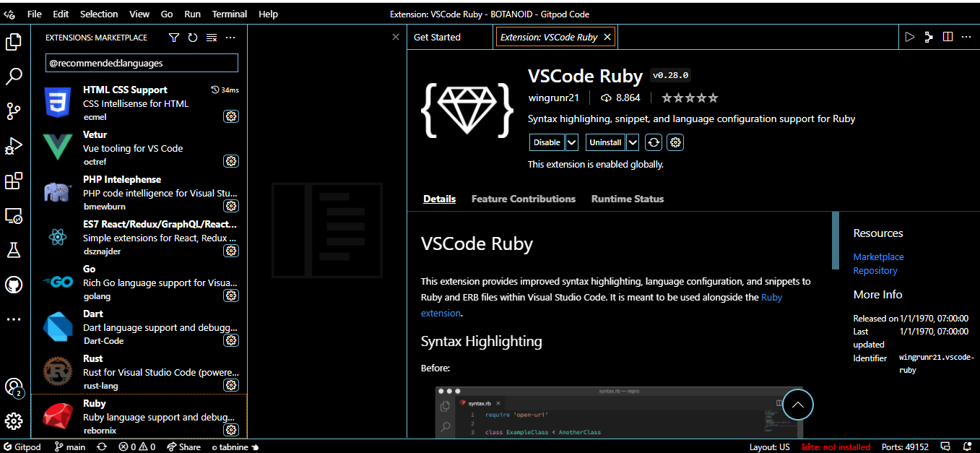Expand the Uninstall button dropdown arrow
Screen dimensions: 980x453
tap(633, 142)
